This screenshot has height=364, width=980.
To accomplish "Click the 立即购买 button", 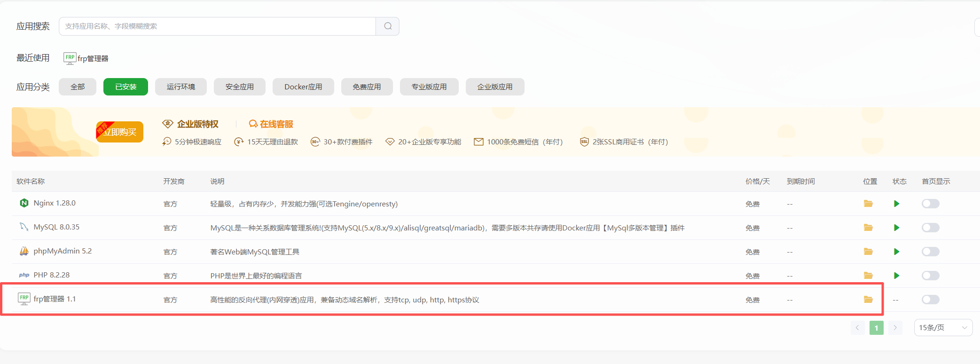I will (x=120, y=132).
